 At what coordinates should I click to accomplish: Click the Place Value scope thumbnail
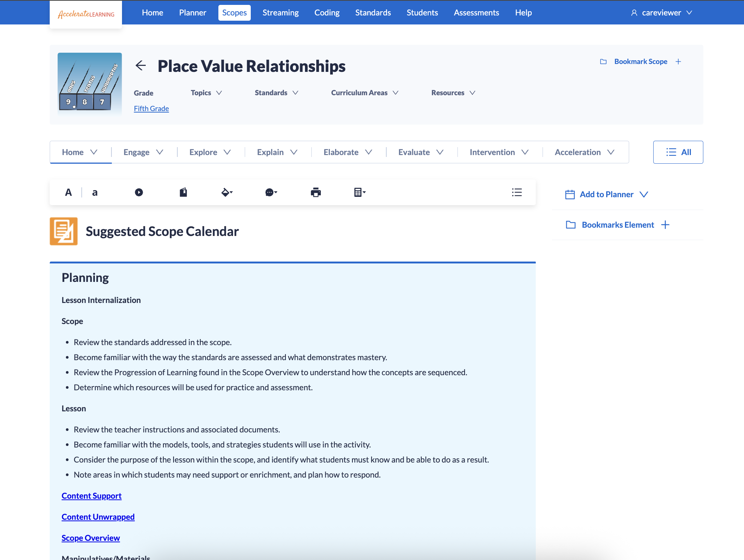point(90,84)
